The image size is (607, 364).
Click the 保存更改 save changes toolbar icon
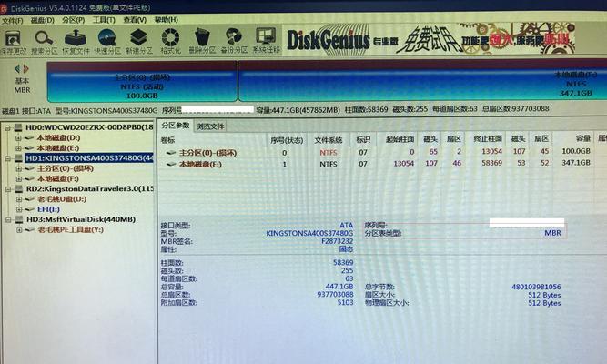pyautogui.click(x=13, y=42)
